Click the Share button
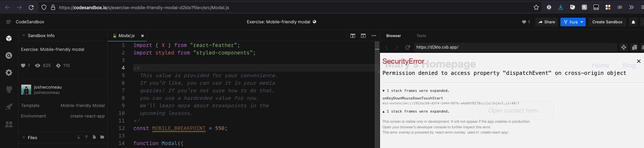This screenshot has height=148, width=644. [547, 22]
